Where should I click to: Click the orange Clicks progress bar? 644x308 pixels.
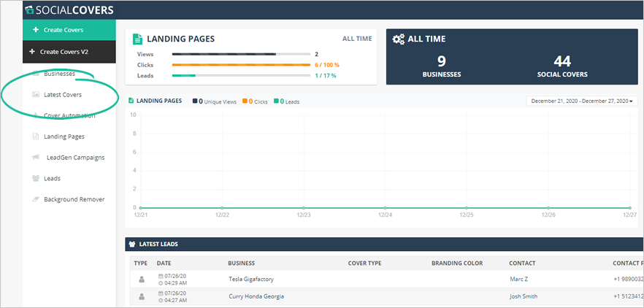coord(241,65)
